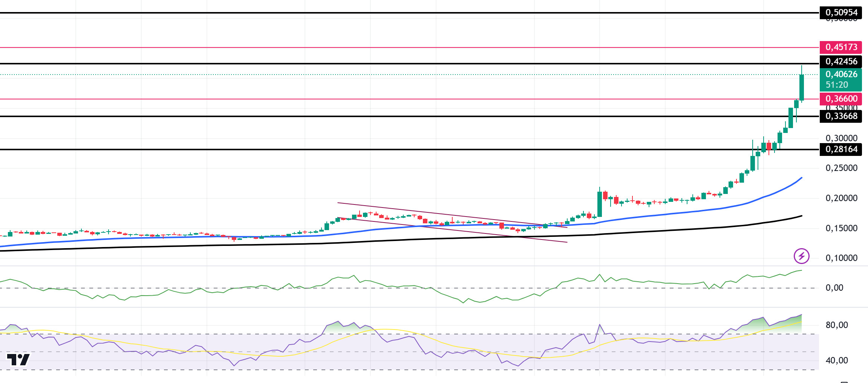
Task: Select the 0,28164 price level label
Action: (x=841, y=149)
